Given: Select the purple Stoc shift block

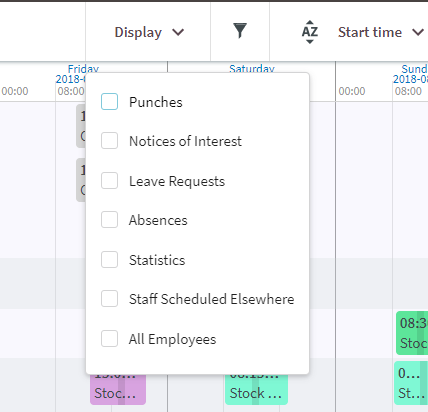Looking at the screenshot, I should pyautogui.click(x=118, y=389).
